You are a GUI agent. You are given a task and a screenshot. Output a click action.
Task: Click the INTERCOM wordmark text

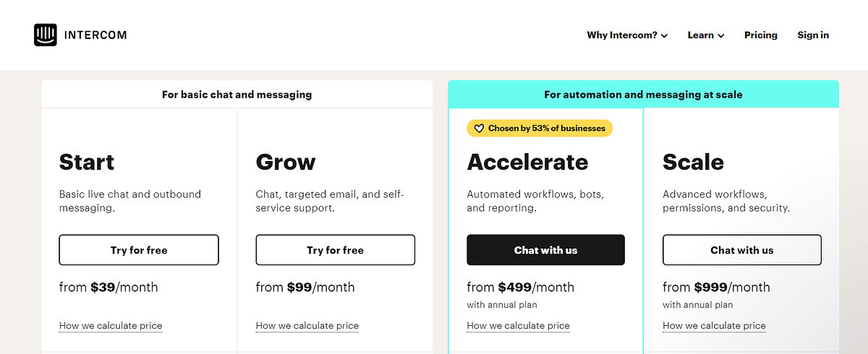click(x=96, y=35)
